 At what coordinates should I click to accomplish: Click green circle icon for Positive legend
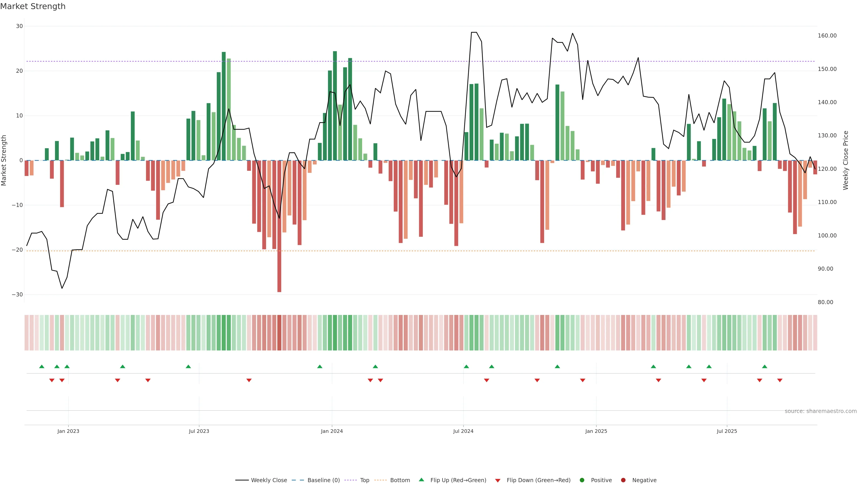(x=582, y=480)
